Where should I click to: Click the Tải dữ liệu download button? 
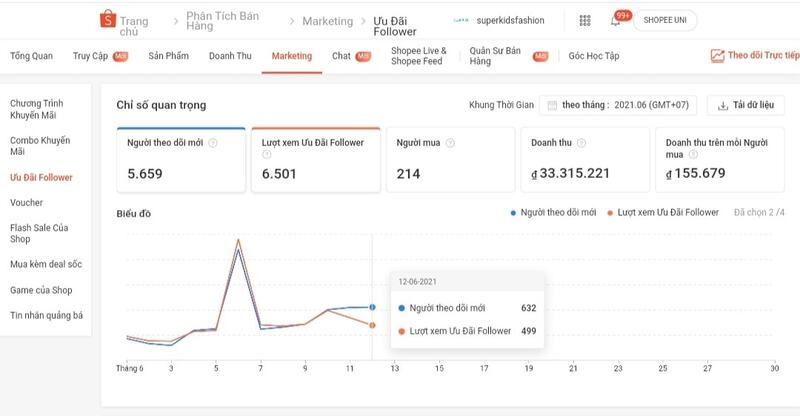pos(745,105)
